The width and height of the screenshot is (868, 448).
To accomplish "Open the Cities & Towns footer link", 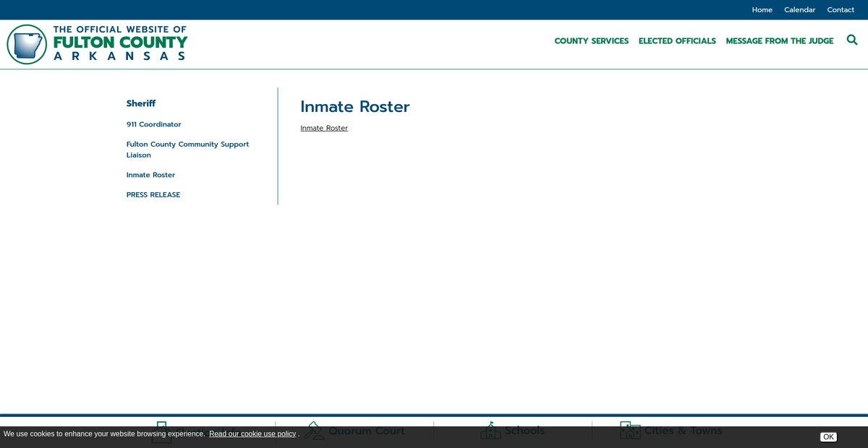I will tap(684, 431).
